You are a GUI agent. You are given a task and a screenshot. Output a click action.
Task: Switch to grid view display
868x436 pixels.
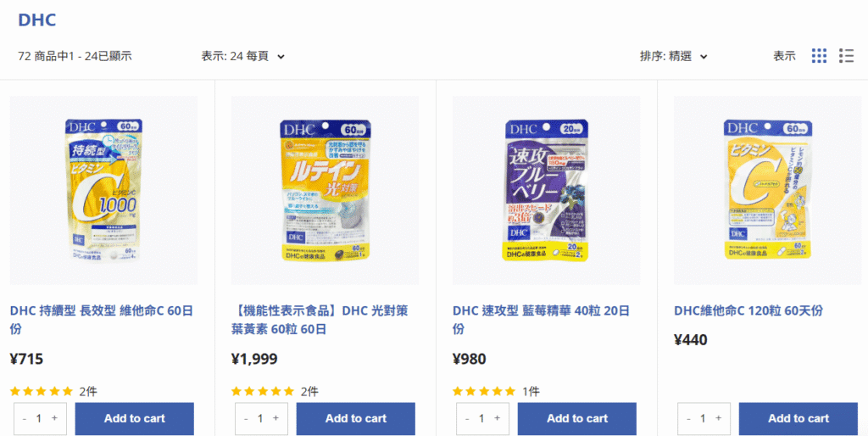(x=819, y=56)
